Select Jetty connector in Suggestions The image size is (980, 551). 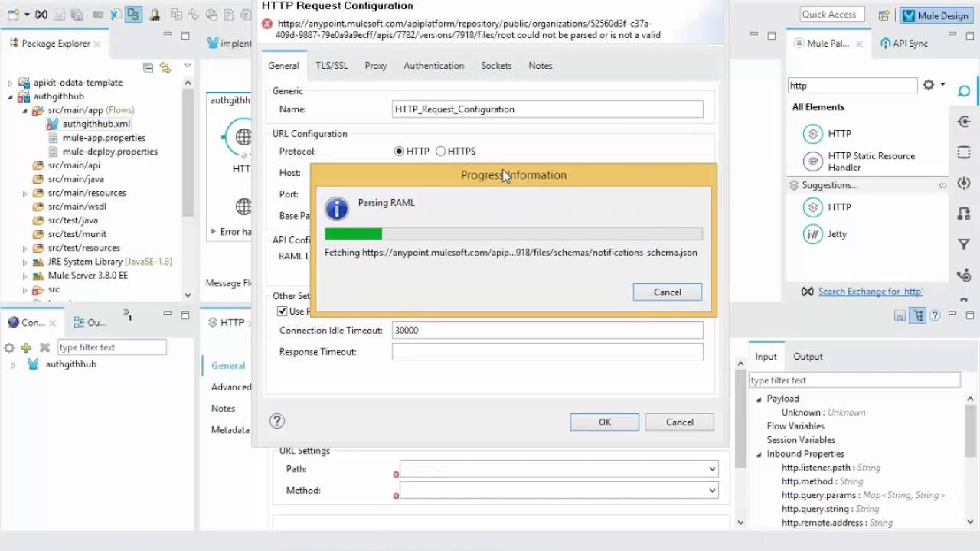point(825,234)
